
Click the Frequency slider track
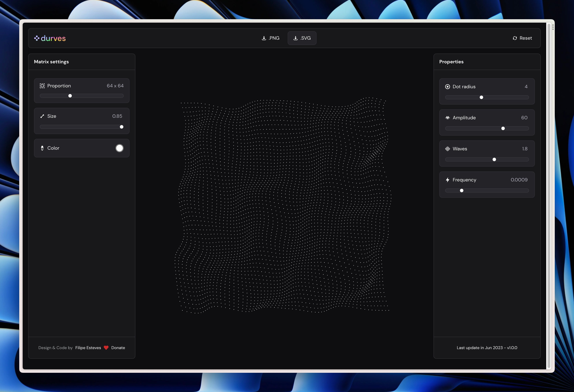(x=494, y=191)
